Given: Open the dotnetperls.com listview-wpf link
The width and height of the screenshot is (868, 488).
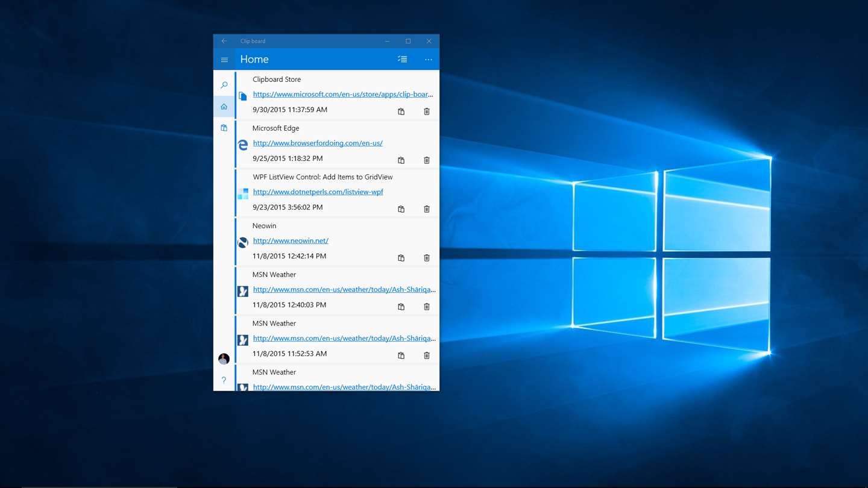Looking at the screenshot, I should (x=318, y=192).
